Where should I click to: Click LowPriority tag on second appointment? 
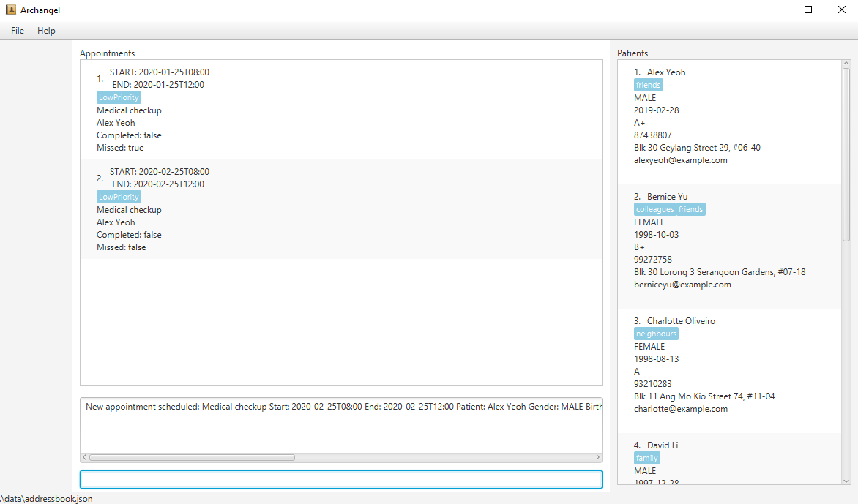[x=119, y=197]
